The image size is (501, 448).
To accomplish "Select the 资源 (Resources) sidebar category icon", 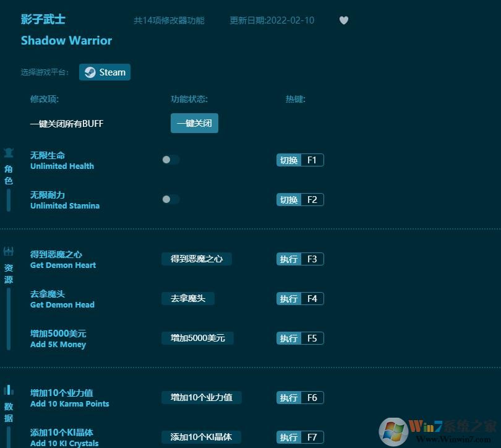I will coord(9,251).
